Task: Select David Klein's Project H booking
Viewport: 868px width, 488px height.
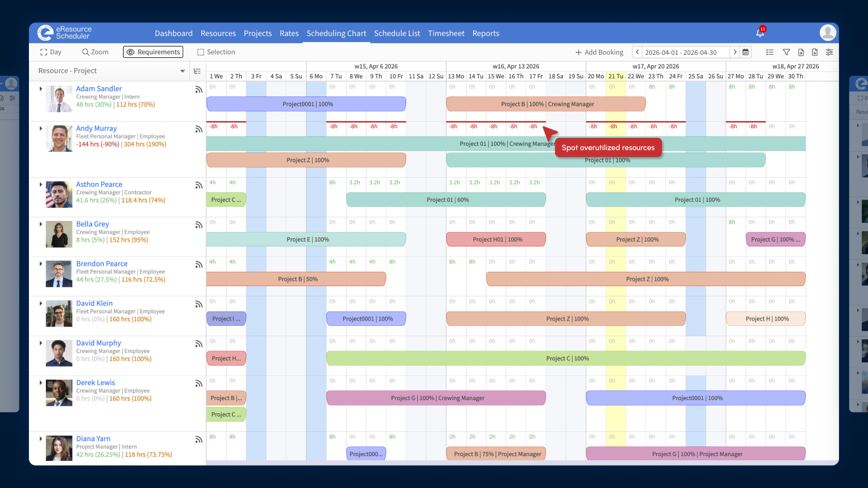Action: pyautogui.click(x=766, y=319)
